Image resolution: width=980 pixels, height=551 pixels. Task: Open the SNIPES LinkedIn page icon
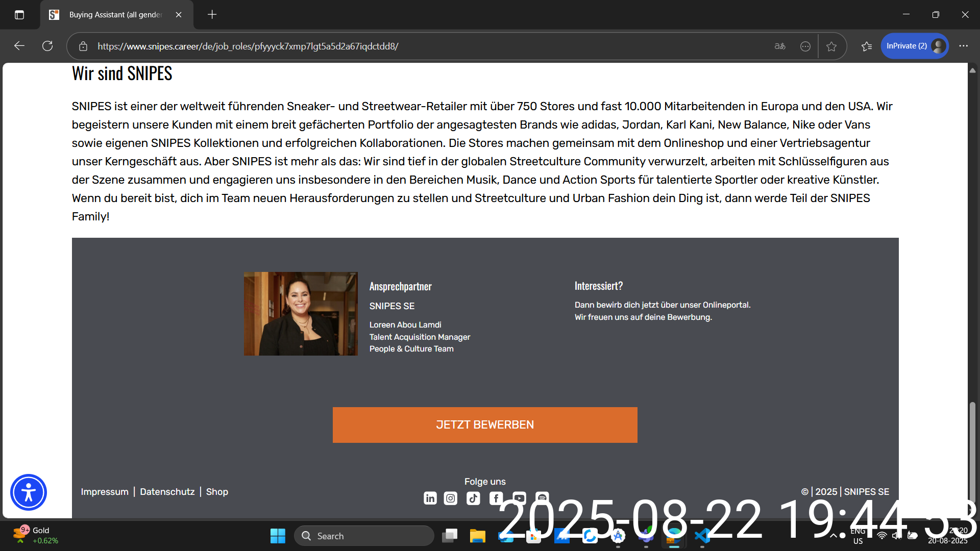tap(430, 498)
